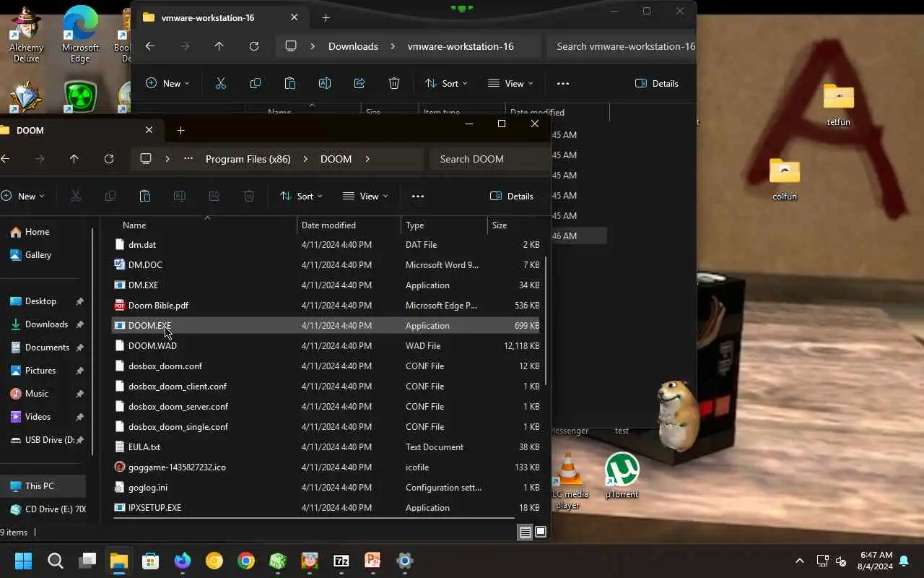
Task: Open 7-Zip from taskbar
Action: (341, 561)
